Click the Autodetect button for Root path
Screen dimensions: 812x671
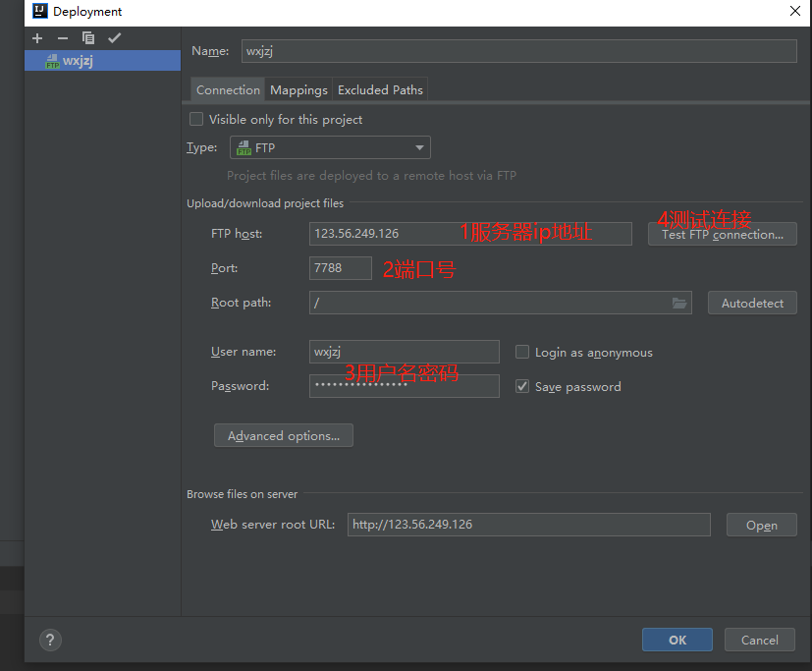(x=751, y=303)
